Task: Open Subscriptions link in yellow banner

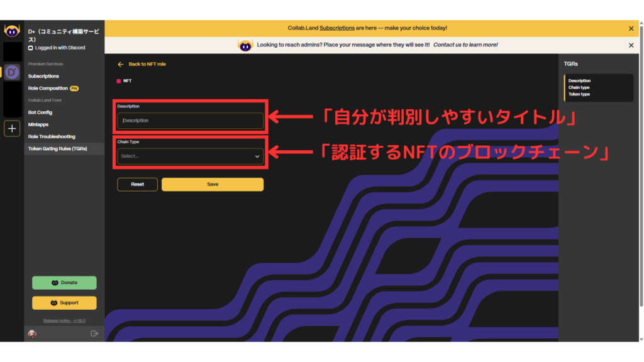Action: click(x=337, y=28)
